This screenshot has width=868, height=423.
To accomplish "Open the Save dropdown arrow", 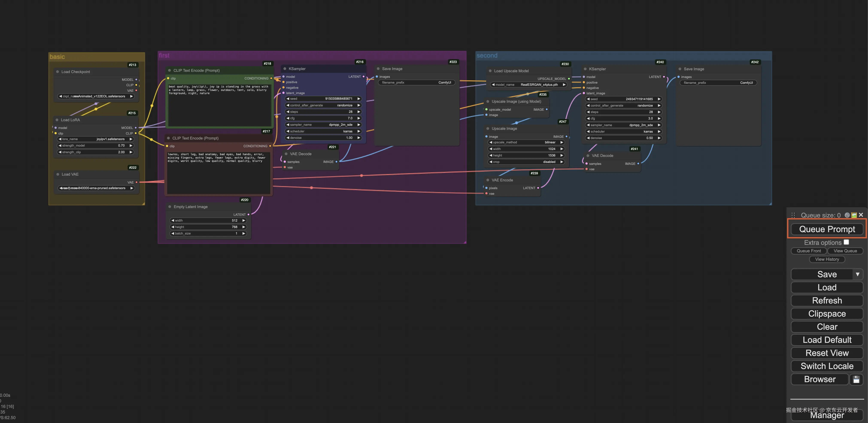I will click(x=857, y=274).
